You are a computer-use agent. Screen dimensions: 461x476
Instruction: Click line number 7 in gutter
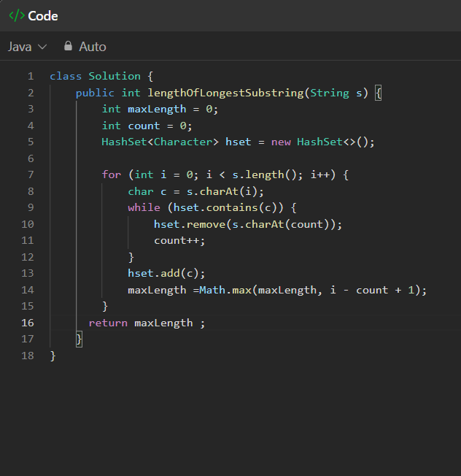[31, 174]
